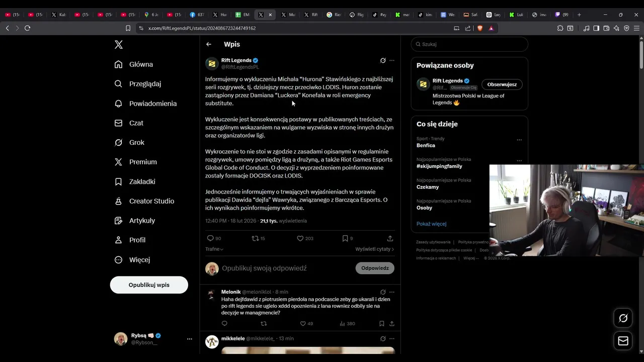Viewport: 644px width, 362px height.
Task: Bookmark the Rift Legends post
Action: tap(345, 238)
